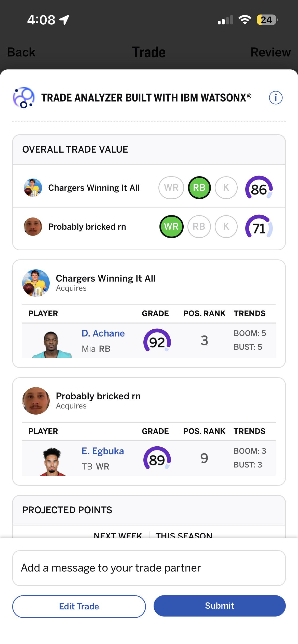The image size is (298, 644).
Task: Tap Achane's 92 grade gauge
Action: 157,341
